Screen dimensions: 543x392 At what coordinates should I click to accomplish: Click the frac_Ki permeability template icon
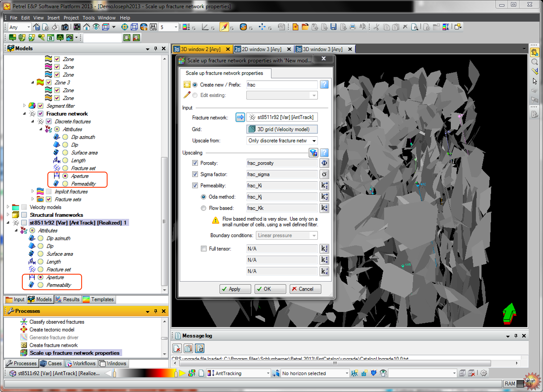pyautogui.click(x=324, y=185)
